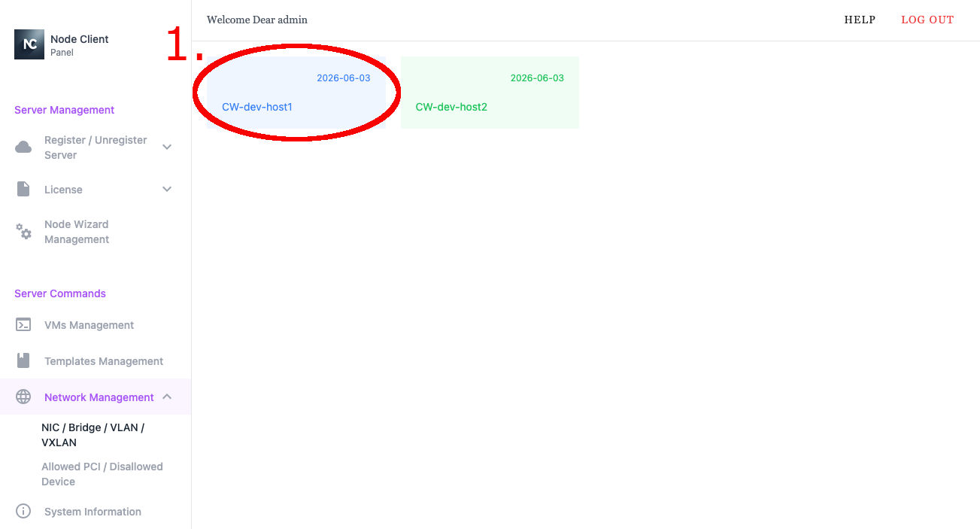Select the CW-dev-host1 server card
The height and width of the screenshot is (529, 980).
(296, 93)
